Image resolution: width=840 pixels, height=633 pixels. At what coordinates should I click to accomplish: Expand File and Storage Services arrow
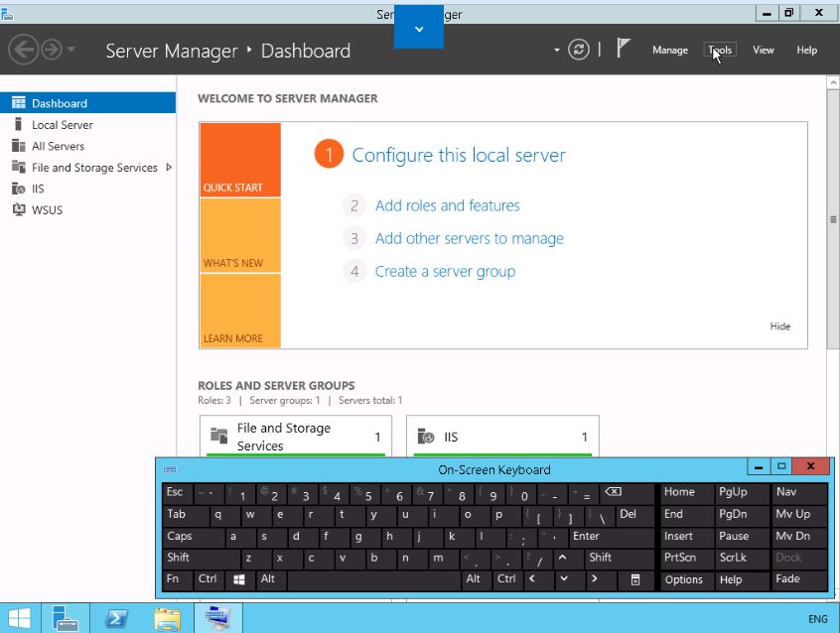click(x=169, y=167)
